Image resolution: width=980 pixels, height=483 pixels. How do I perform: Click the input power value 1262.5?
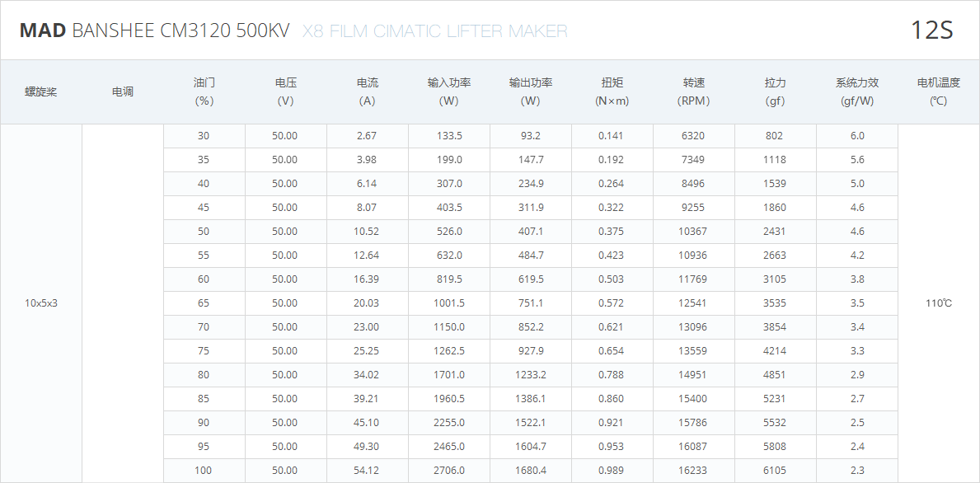click(449, 350)
